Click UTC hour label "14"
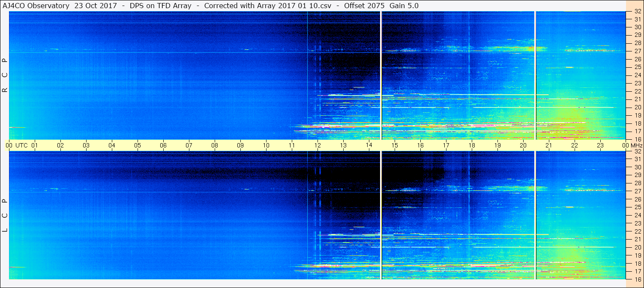 click(x=369, y=145)
